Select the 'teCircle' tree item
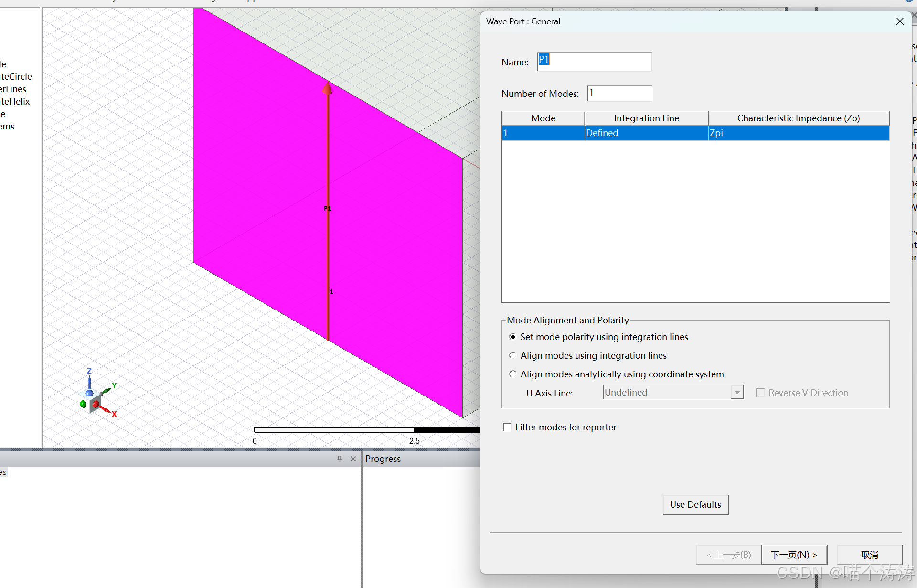This screenshot has width=917, height=588. (x=16, y=76)
